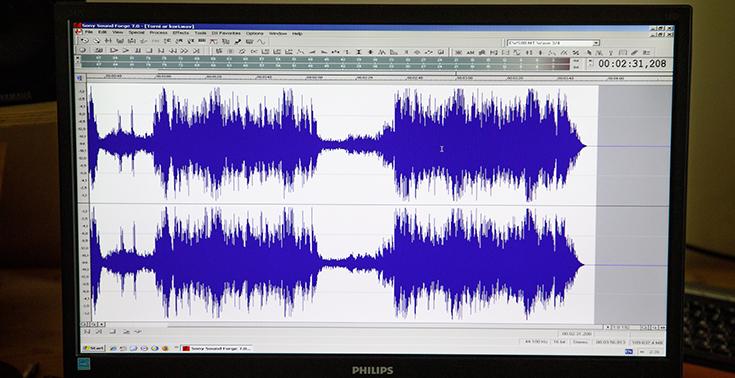Image resolution: width=735 pixels, height=378 pixels.
Task: Click the time zoom ratio at bottom right
Action: click(620, 327)
